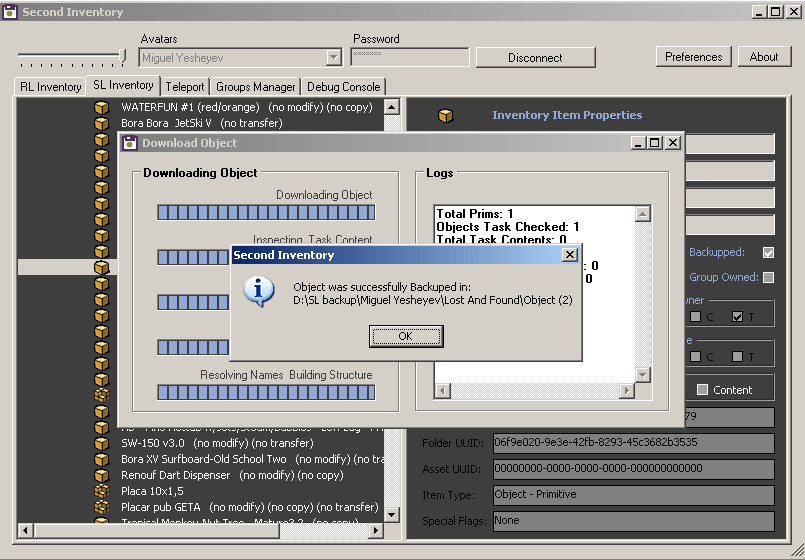Click Logs box horizontal scroll left arrow
The image size is (805, 560).
point(443,391)
